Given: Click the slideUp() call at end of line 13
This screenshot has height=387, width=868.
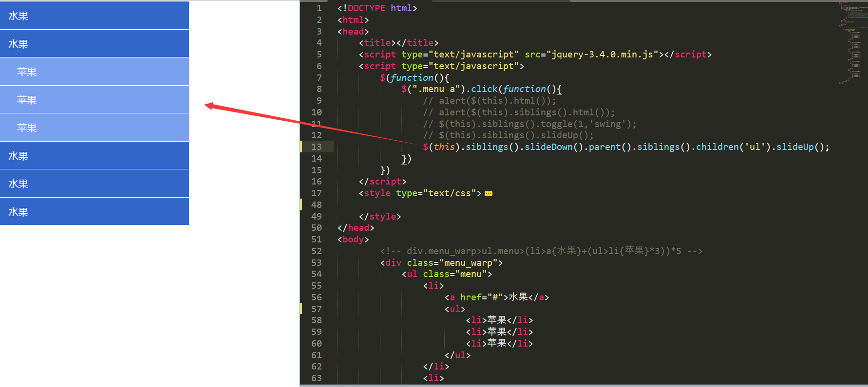Looking at the screenshot, I should click(x=800, y=147).
